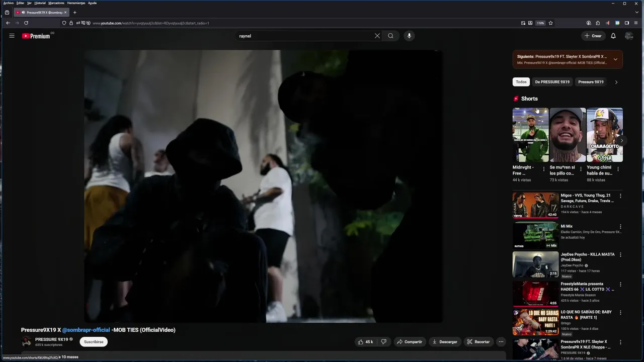Open options for Migos VVS video

(620, 196)
